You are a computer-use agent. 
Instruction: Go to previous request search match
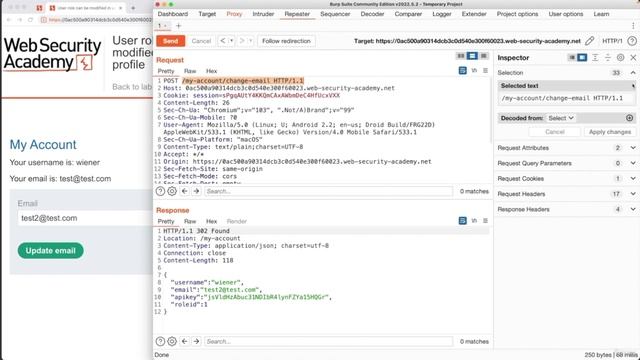tap(184, 191)
